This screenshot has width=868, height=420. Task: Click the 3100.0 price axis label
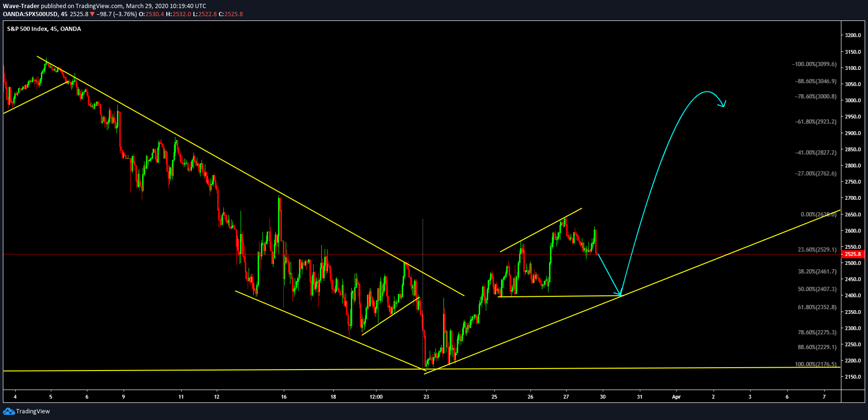pyautogui.click(x=853, y=68)
